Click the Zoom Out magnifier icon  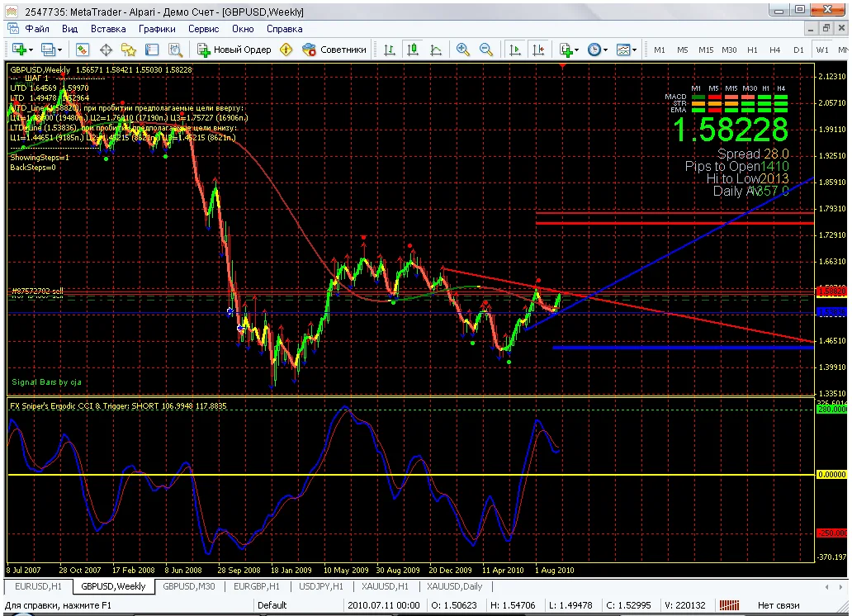click(x=486, y=50)
